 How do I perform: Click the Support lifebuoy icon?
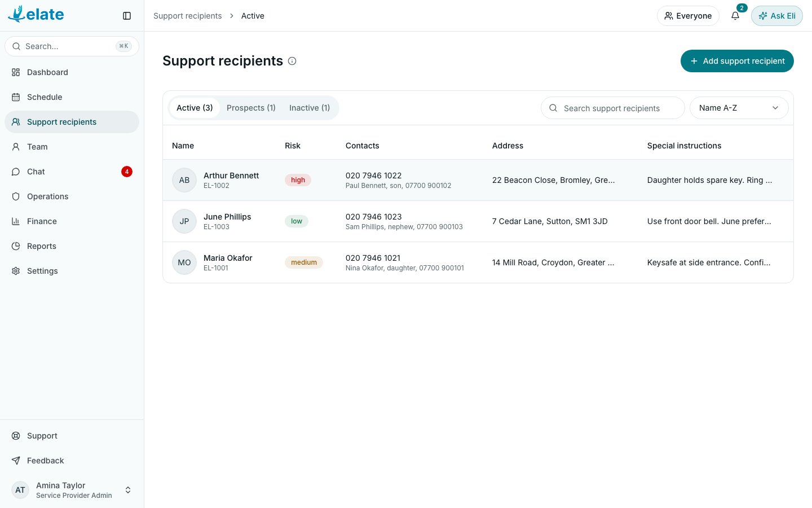click(16, 436)
